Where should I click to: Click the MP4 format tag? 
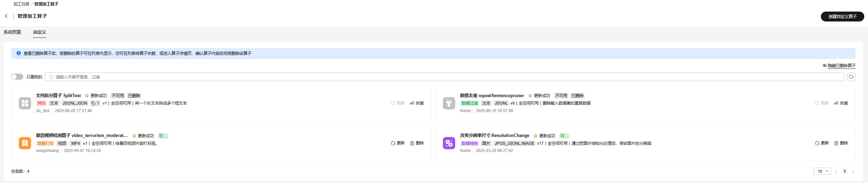coord(75,143)
